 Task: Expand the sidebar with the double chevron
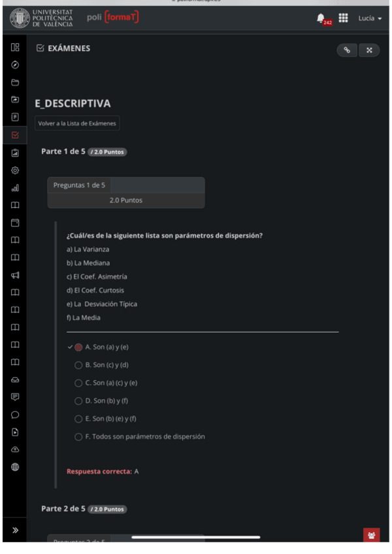[15, 530]
